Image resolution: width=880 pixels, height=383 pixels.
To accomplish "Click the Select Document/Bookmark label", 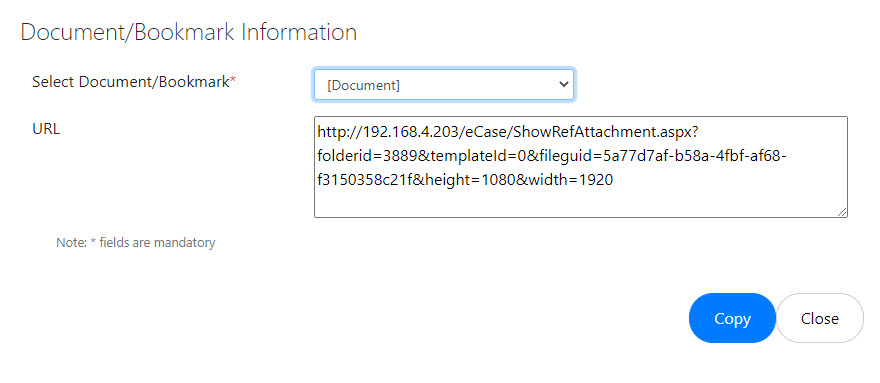I will pyautogui.click(x=131, y=82).
